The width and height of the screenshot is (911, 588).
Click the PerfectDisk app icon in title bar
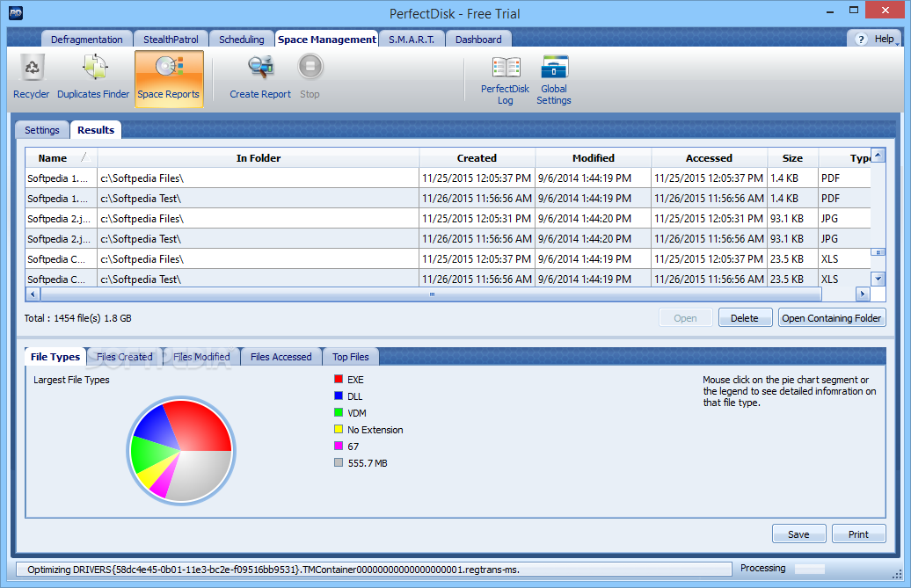coord(16,13)
